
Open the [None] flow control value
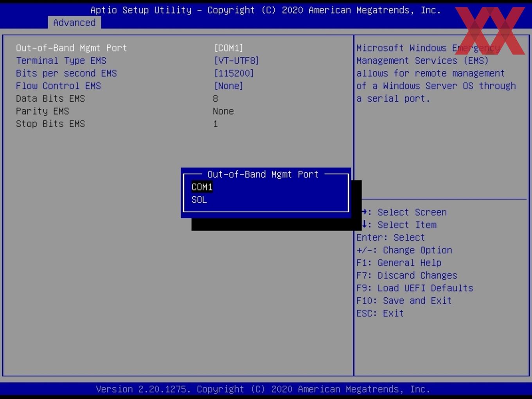228,86
